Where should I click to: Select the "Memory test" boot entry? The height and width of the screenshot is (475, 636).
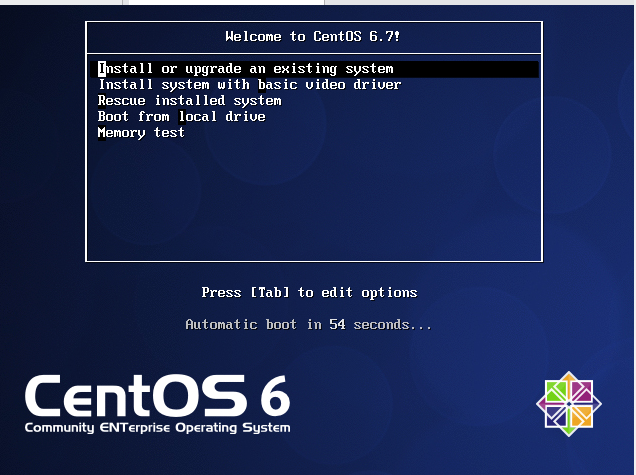tap(141, 133)
